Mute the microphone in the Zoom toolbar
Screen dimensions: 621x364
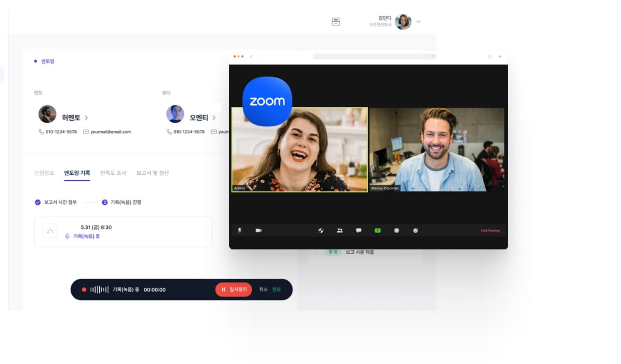tap(240, 230)
